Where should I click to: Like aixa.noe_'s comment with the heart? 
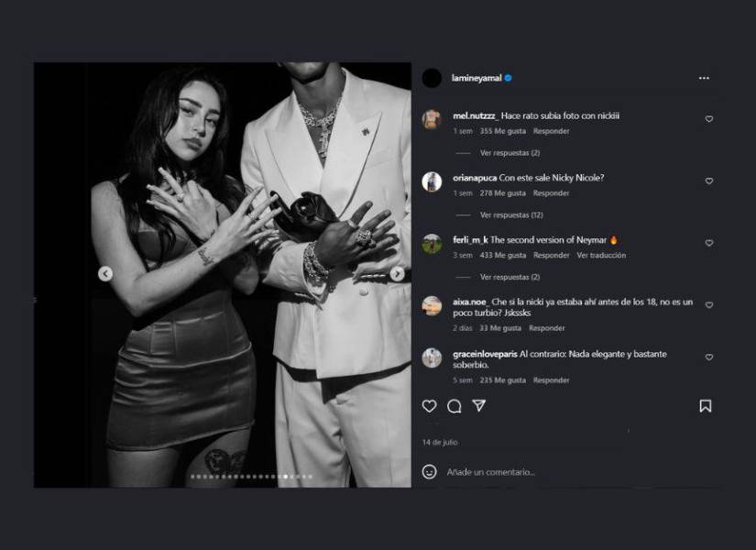(x=707, y=302)
